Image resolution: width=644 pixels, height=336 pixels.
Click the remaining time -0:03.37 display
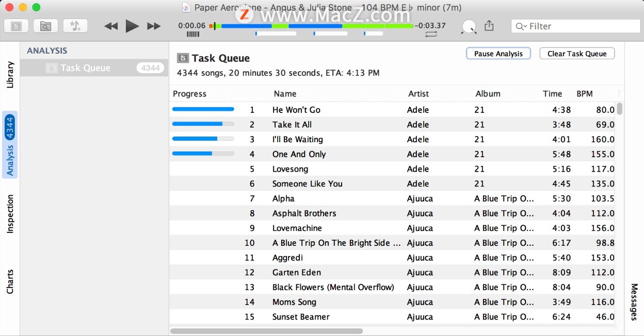[430, 26]
